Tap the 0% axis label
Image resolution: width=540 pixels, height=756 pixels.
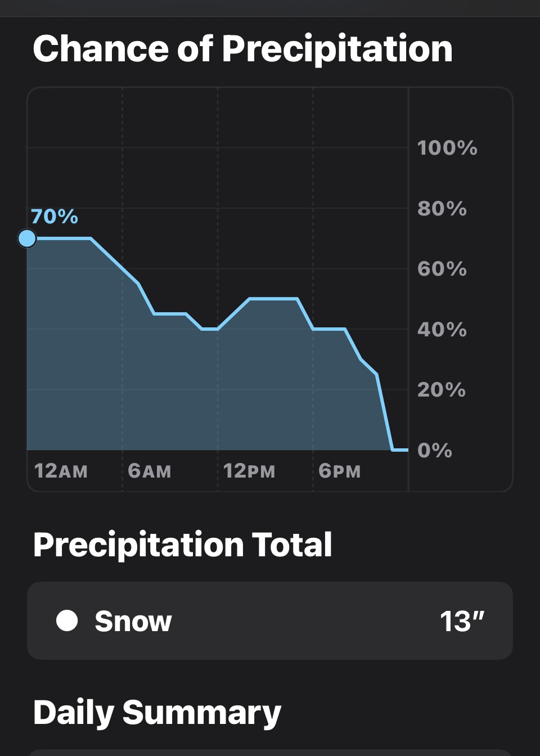[x=435, y=450]
